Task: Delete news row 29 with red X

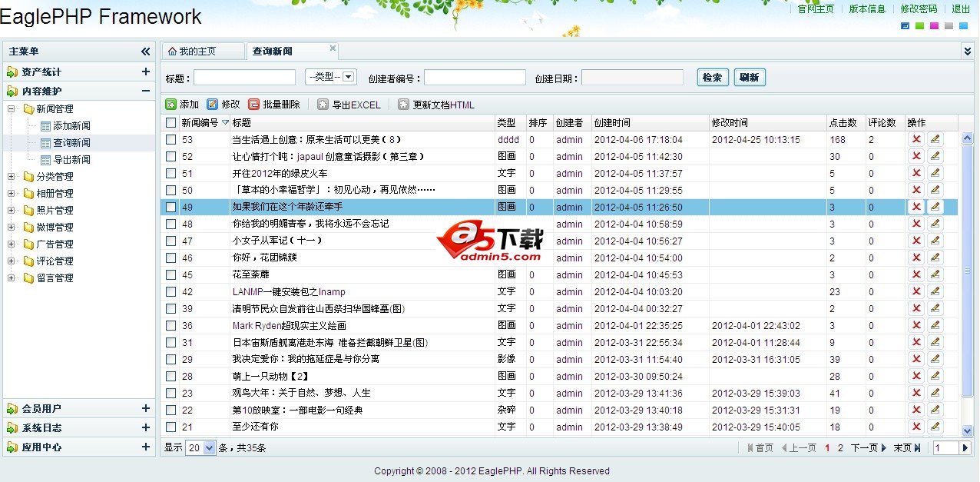Action: [x=916, y=359]
